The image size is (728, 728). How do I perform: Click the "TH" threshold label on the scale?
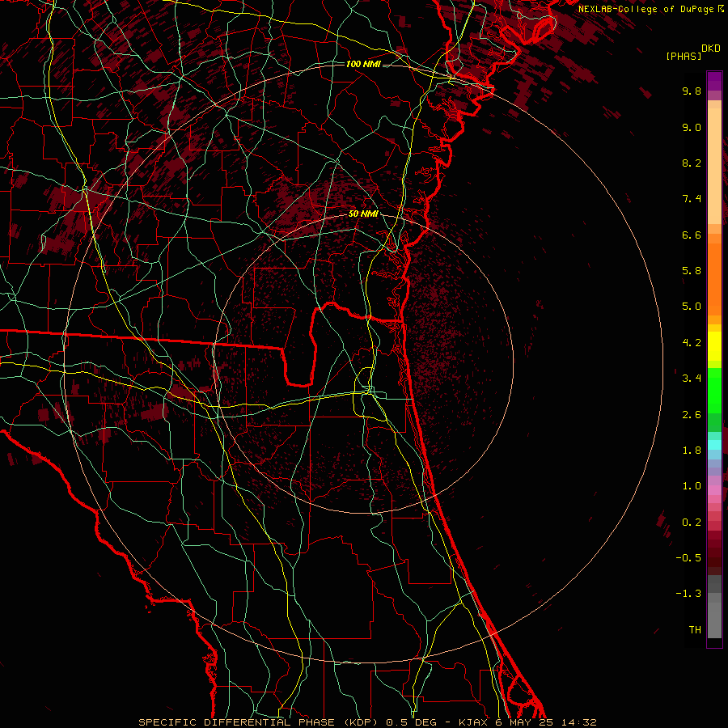pyautogui.click(x=695, y=630)
